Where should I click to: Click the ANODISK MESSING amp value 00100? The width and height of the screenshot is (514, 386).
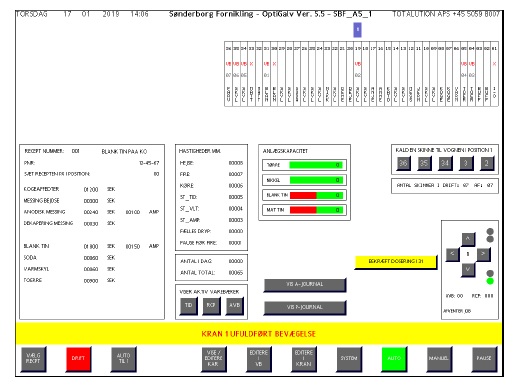click(x=133, y=212)
